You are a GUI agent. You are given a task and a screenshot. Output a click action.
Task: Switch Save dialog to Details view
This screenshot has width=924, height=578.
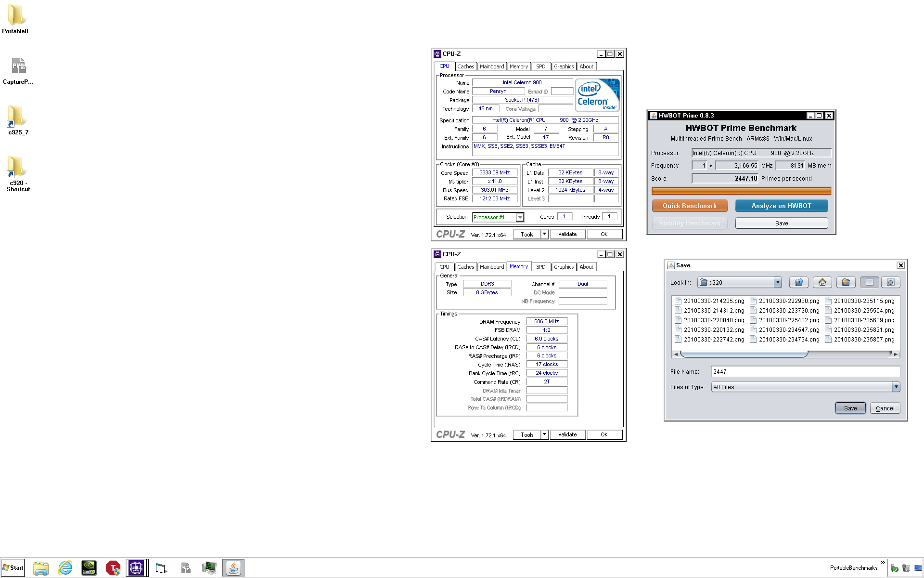(x=890, y=283)
